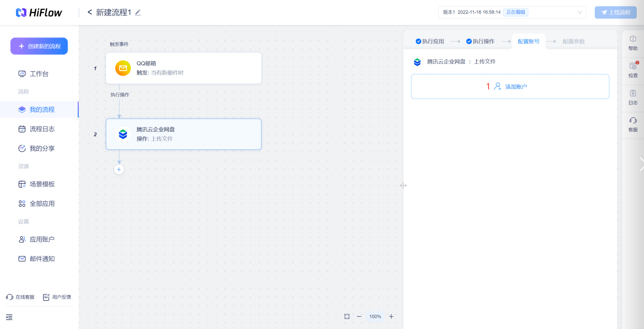Image resolution: width=644 pixels, height=329 pixels.
Task: Open the version selector dropdown
Action: coord(512,12)
